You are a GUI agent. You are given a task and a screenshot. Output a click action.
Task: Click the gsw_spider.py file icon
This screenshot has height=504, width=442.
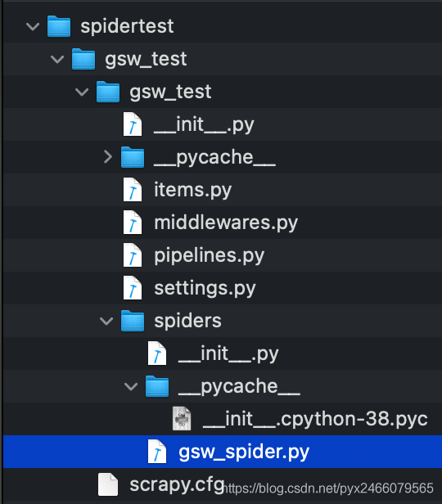(157, 452)
